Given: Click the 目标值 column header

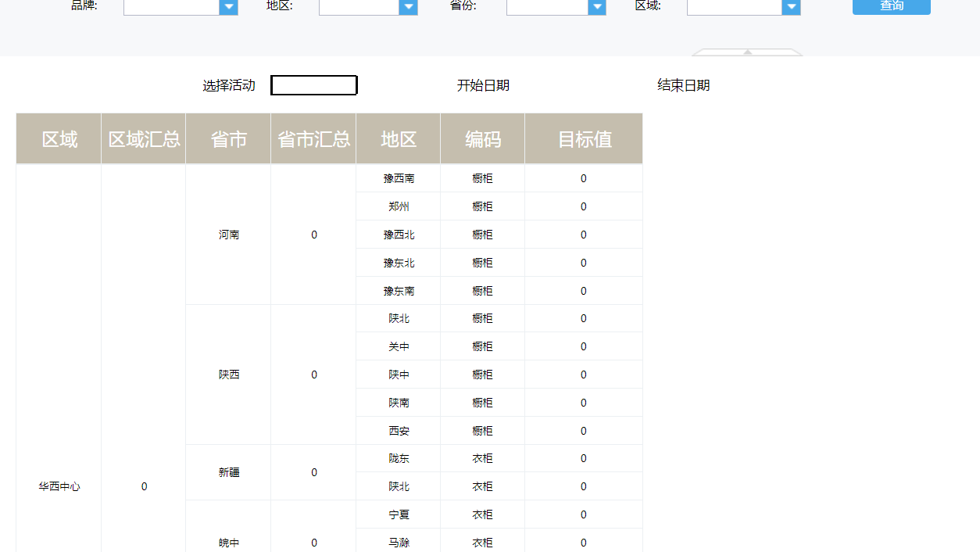Looking at the screenshot, I should tap(584, 139).
